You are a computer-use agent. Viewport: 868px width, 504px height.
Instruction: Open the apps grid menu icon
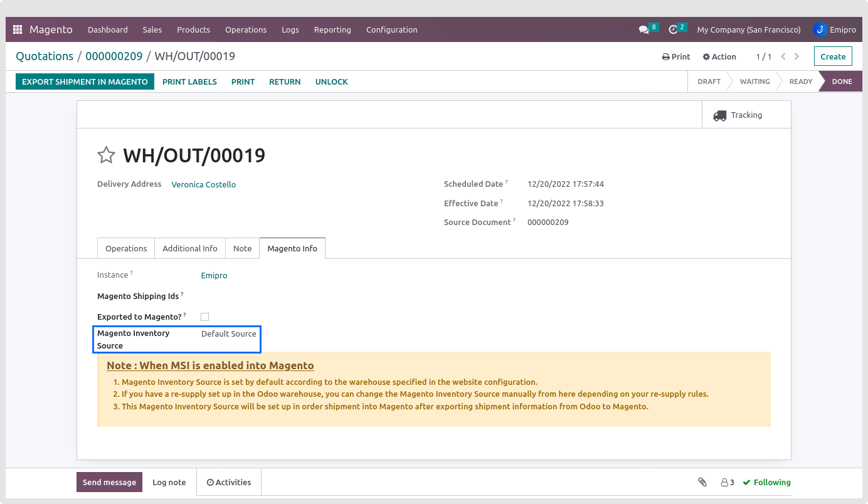pos(18,29)
